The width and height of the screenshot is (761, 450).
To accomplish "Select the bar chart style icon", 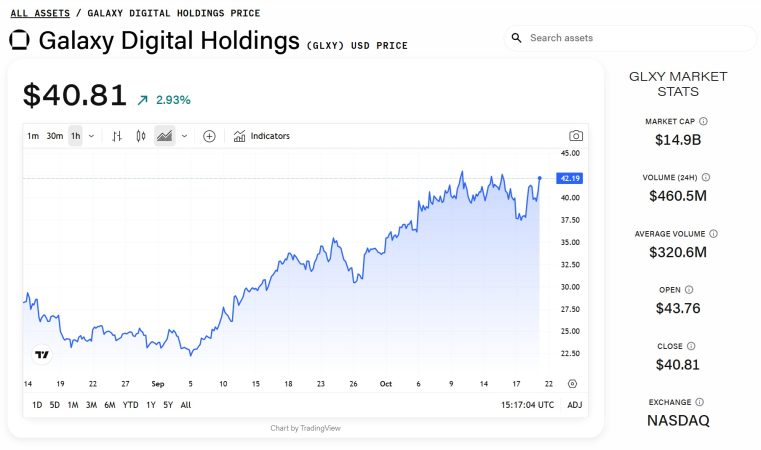I will 117,136.
